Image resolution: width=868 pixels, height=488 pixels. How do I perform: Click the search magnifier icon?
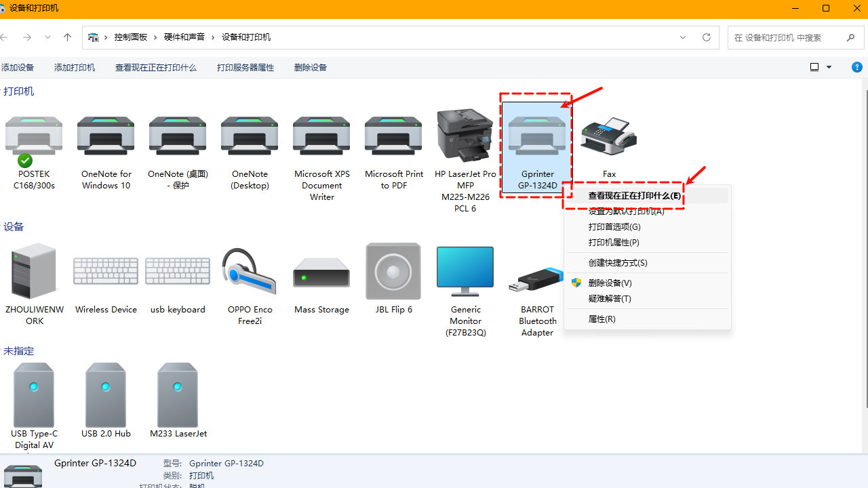click(x=851, y=37)
